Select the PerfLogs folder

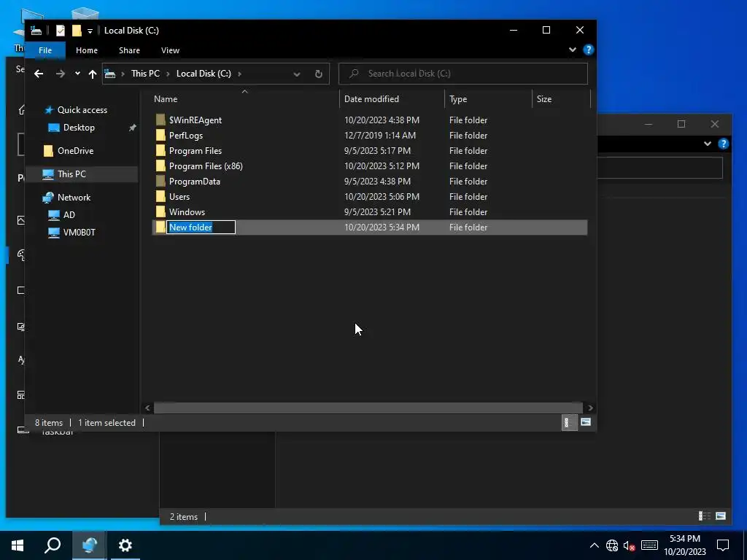(x=186, y=135)
